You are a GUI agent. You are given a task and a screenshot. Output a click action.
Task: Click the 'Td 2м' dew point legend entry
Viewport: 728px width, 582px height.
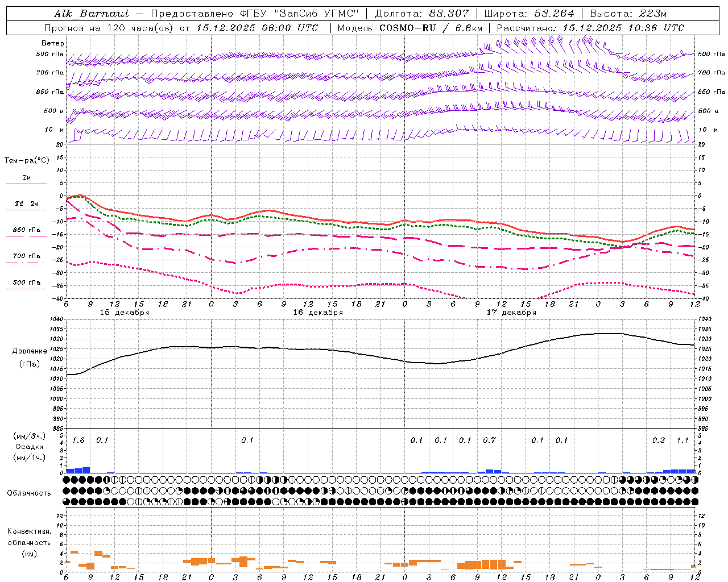[27, 203]
